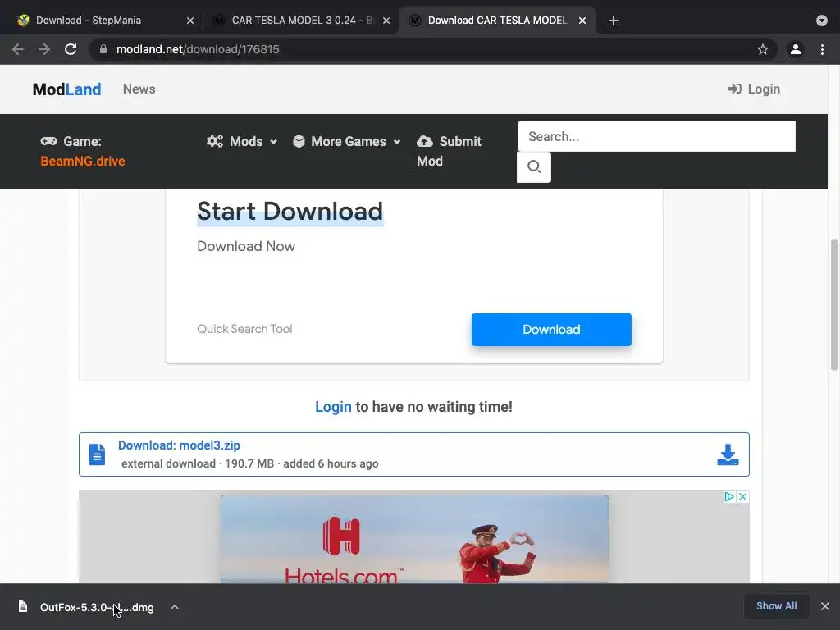Screen dimensions: 840x630
Task: Click Show All downloads
Action: 776,606
